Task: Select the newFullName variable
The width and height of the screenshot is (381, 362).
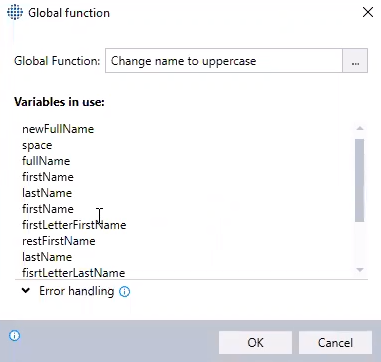Action: point(58,129)
